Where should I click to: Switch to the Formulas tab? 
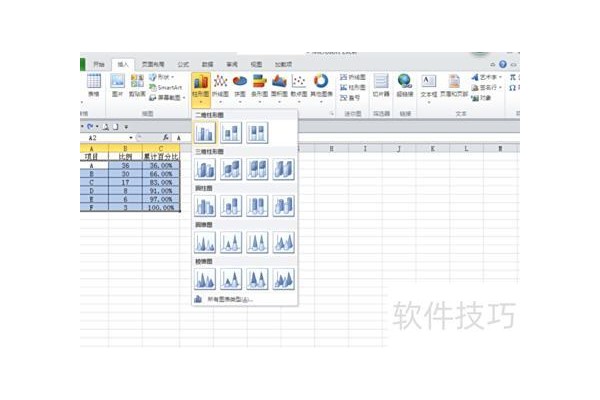click(183, 64)
